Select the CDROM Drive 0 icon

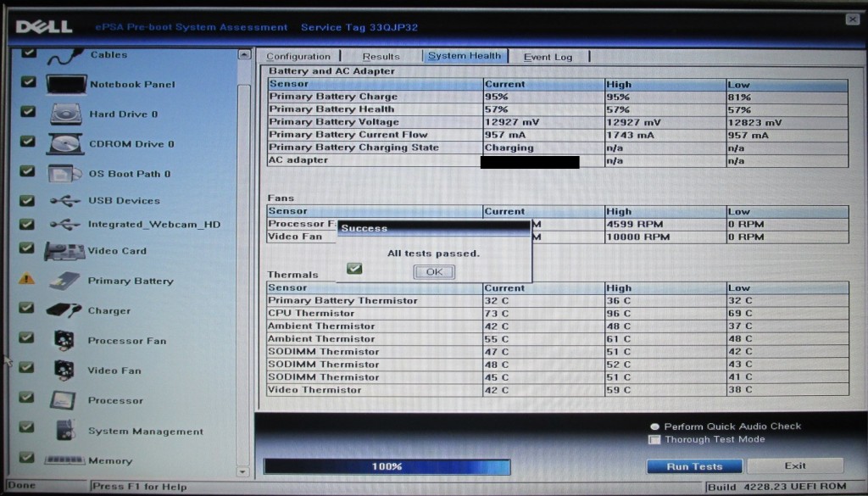[x=65, y=144]
